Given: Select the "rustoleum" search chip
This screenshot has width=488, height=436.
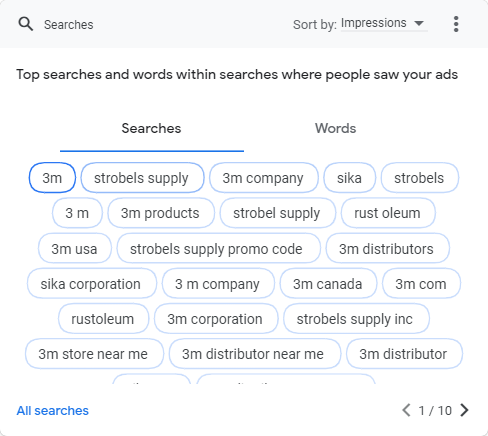Looking at the screenshot, I should (x=103, y=319).
